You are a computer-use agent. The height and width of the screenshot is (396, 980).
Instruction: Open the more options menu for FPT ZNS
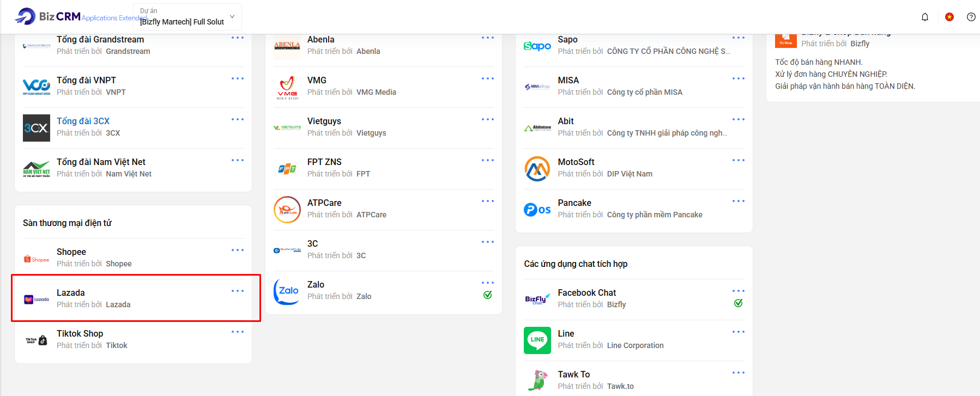tap(488, 161)
